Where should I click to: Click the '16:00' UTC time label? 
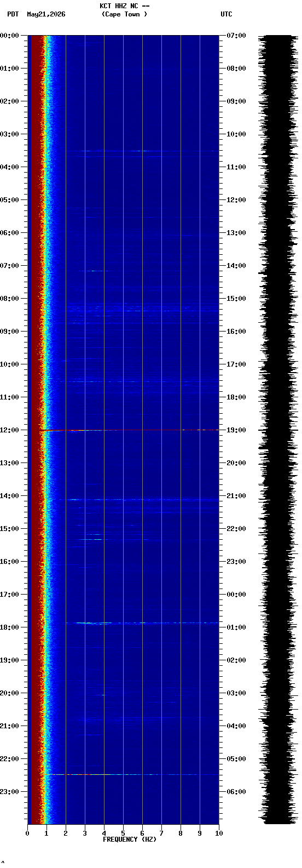click(236, 332)
